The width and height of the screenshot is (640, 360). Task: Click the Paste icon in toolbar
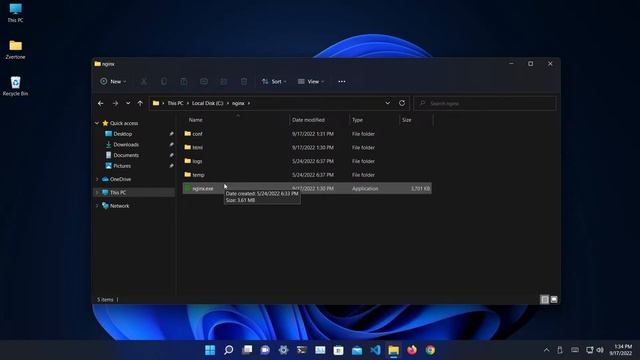[x=184, y=82]
